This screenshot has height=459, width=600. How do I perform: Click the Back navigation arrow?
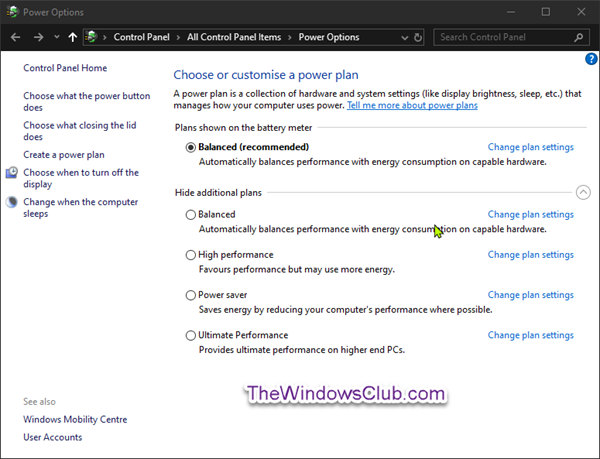click(x=16, y=37)
